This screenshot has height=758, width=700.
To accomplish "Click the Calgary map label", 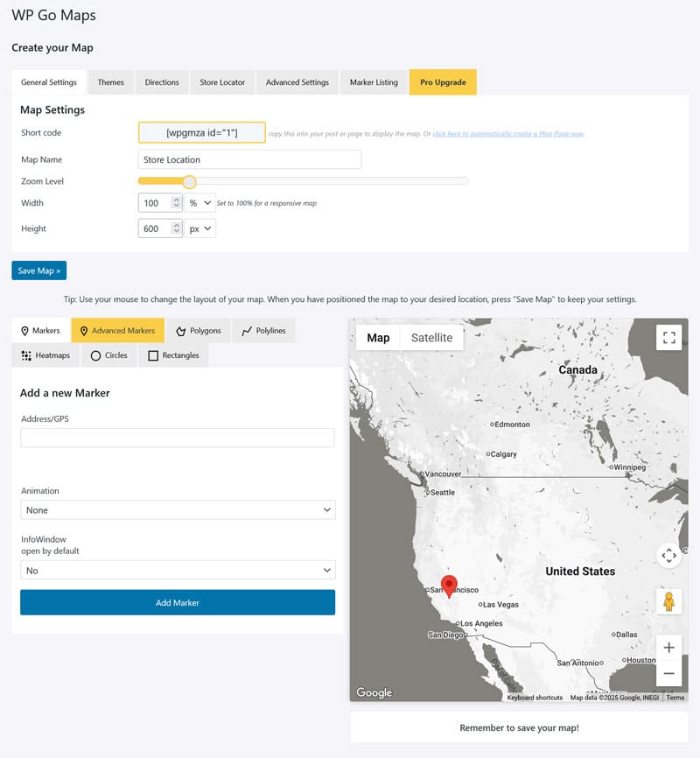I will 503,454.
